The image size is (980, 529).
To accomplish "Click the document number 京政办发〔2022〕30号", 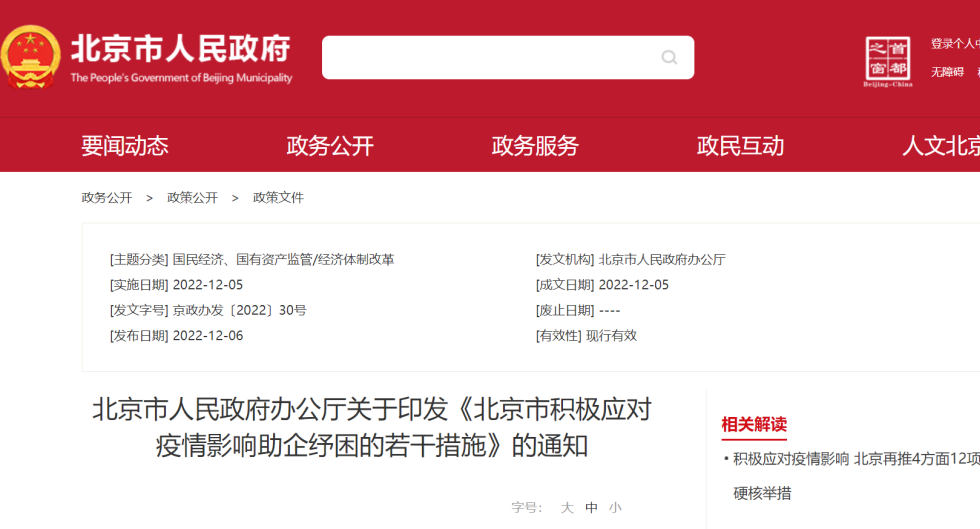I will 240,310.
